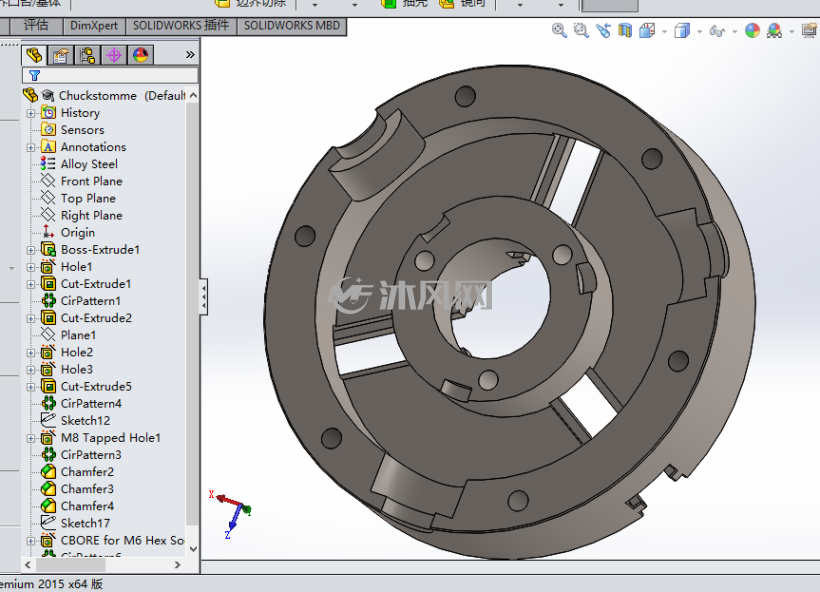Image resolution: width=820 pixels, height=592 pixels.
Task: Expand the M8 Tapped Hole1 feature
Action: (31, 438)
